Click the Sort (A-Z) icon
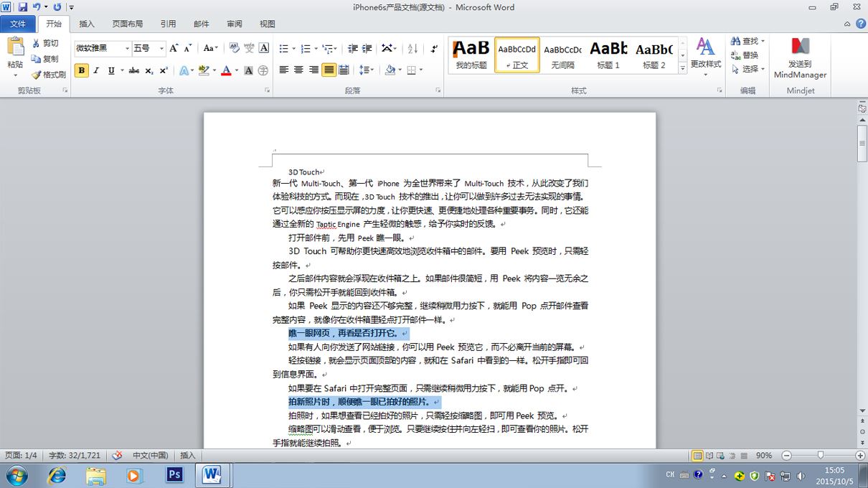The height and width of the screenshot is (488, 868). (412, 48)
